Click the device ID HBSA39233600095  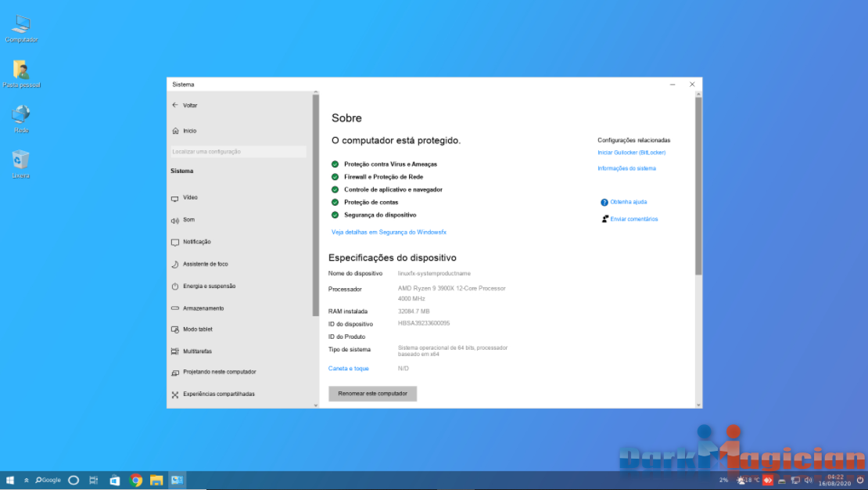tap(424, 323)
